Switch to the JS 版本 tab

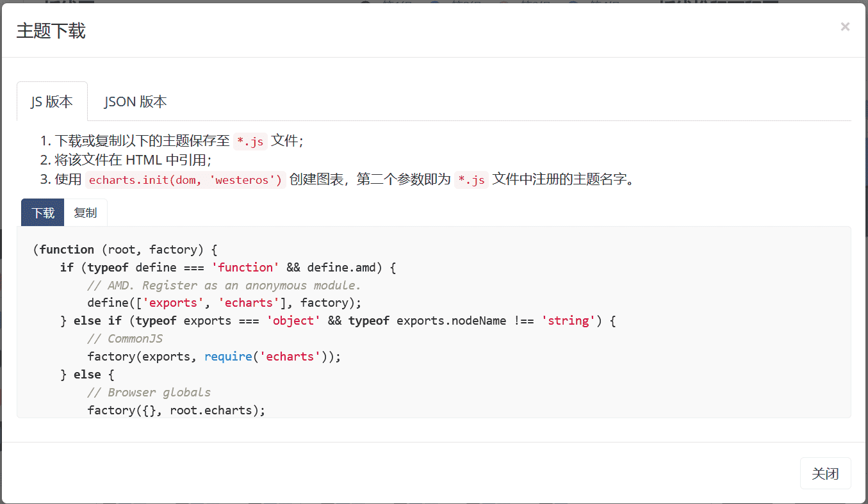[x=52, y=101]
